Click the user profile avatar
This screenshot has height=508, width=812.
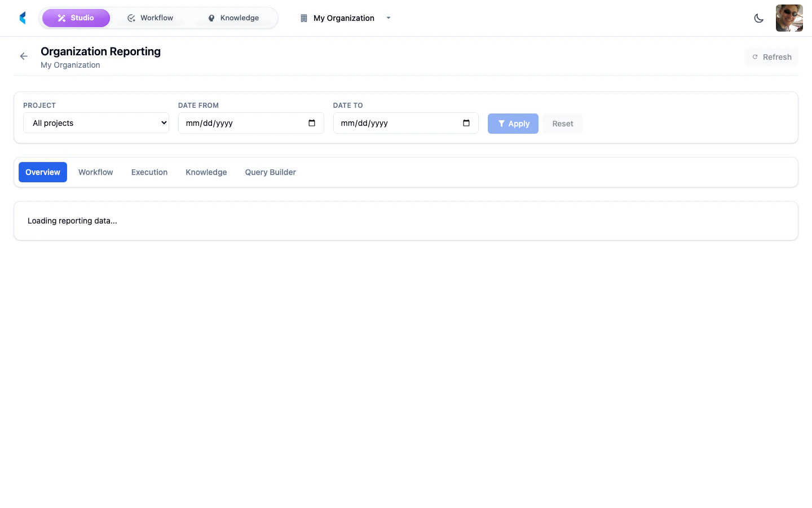(789, 17)
